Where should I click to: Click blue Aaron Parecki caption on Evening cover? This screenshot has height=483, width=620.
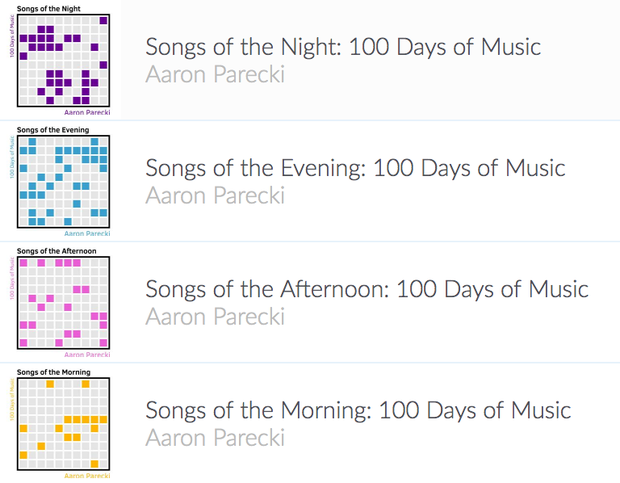click(87, 234)
